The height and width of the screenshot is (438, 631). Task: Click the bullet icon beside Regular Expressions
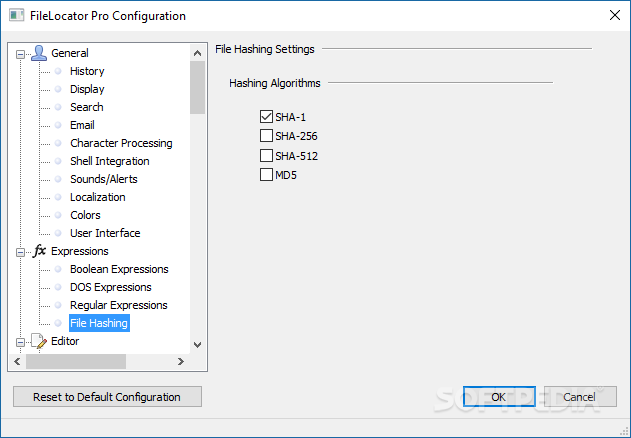pyautogui.click(x=58, y=305)
